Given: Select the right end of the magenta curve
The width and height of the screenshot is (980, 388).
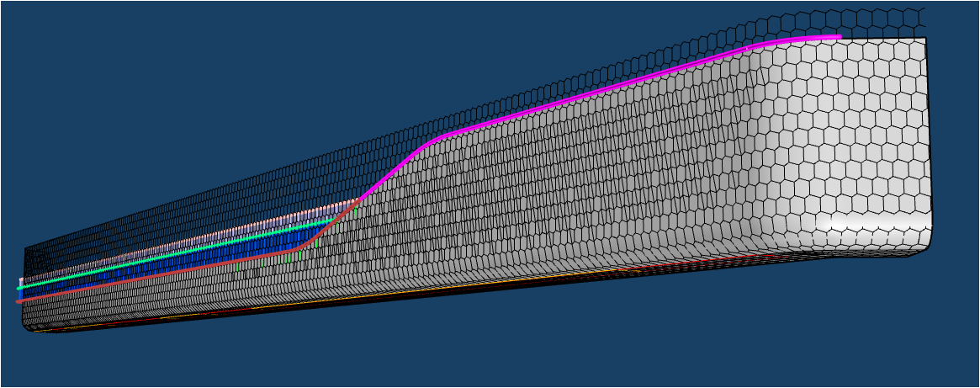Looking at the screenshot, I should [838, 37].
